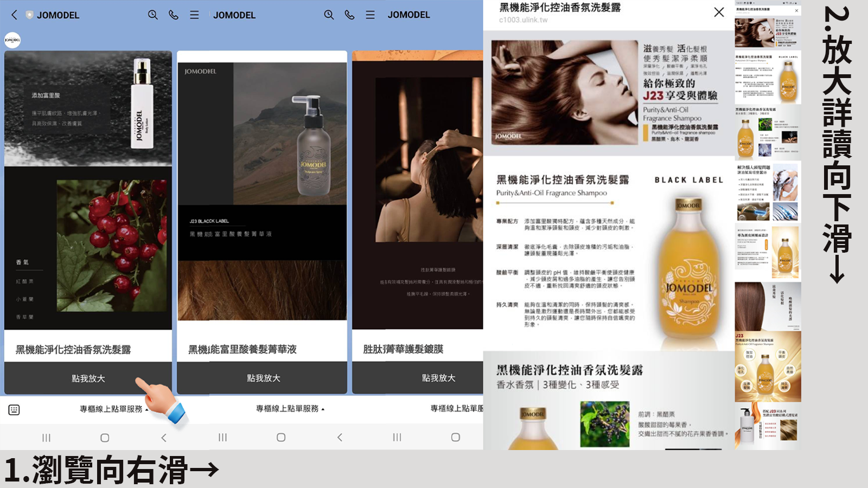Click the black currant berries photo
The image size is (868, 488).
[605, 424]
